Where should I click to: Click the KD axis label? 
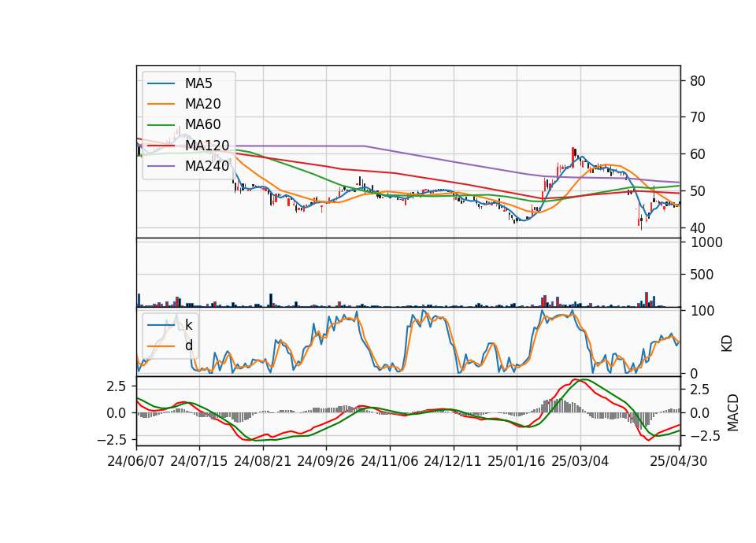(x=727, y=344)
